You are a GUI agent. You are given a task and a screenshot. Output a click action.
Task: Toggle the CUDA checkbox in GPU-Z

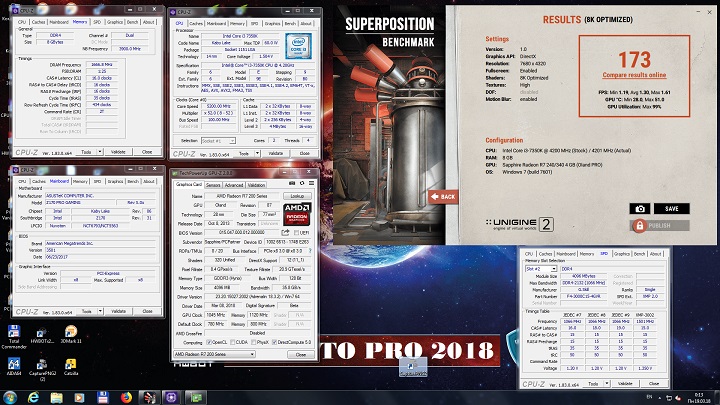[233, 342]
